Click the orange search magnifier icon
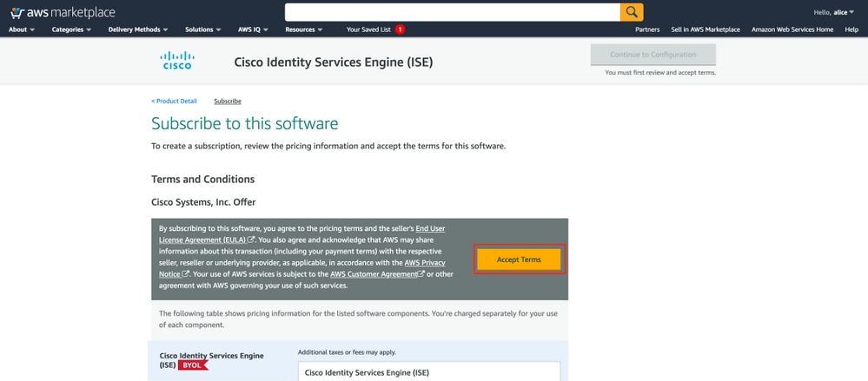868x381 pixels. pyautogui.click(x=632, y=12)
